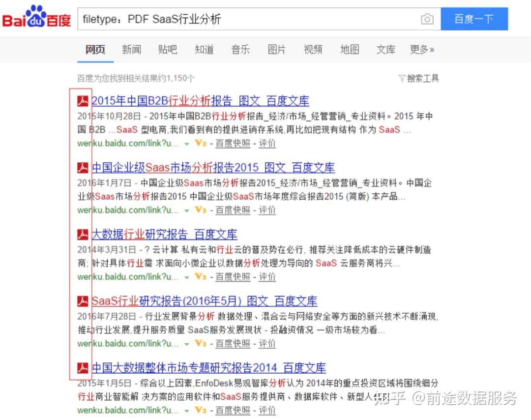Image resolution: width=531 pixels, height=420 pixels.
Task: Click PDF icon beside 中国大数据整体市场专题研究报告2014 result
Action: click(x=83, y=367)
